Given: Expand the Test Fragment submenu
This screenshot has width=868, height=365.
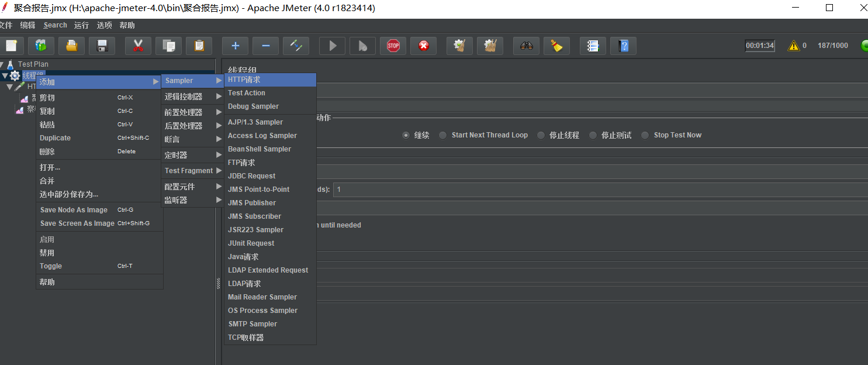Looking at the screenshot, I should tap(192, 171).
